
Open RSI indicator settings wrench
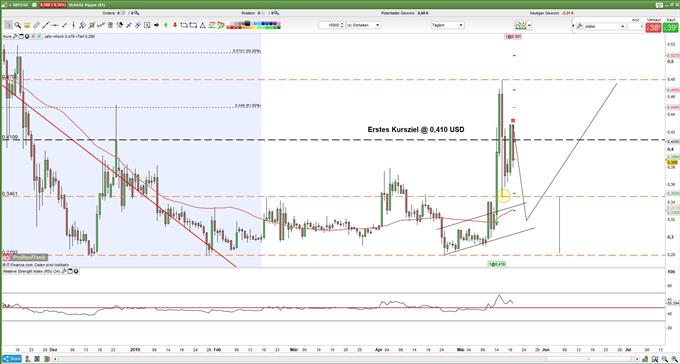click(64, 271)
